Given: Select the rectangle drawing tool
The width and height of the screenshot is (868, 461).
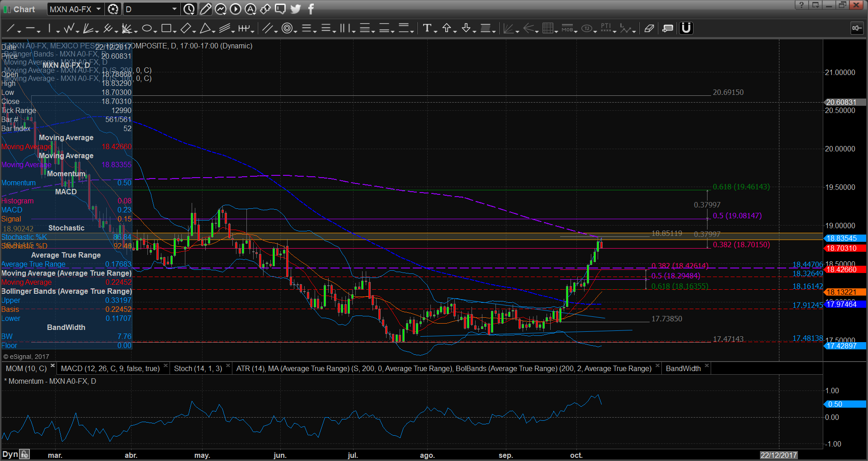Looking at the screenshot, I should (x=166, y=28).
